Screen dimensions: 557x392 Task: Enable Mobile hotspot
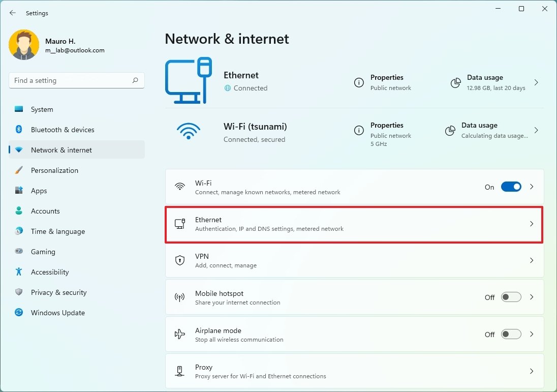(x=511, y=297)
